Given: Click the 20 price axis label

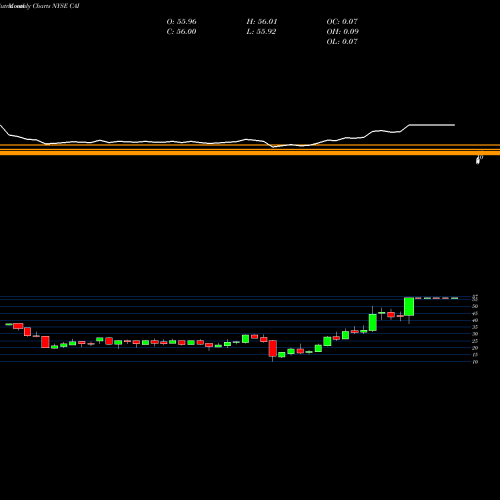Looking at the screenshot, I should 475,348.
